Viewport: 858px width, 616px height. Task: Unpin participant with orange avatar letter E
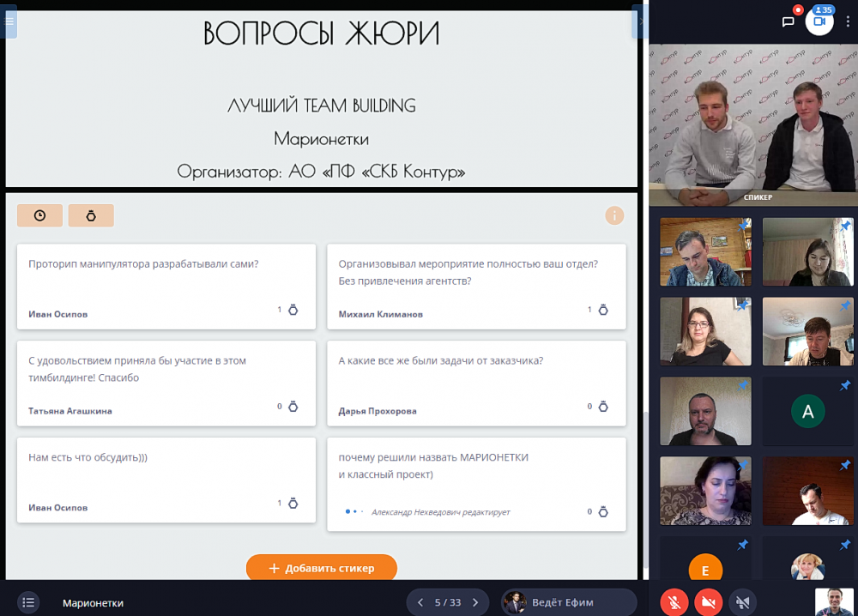742,545
